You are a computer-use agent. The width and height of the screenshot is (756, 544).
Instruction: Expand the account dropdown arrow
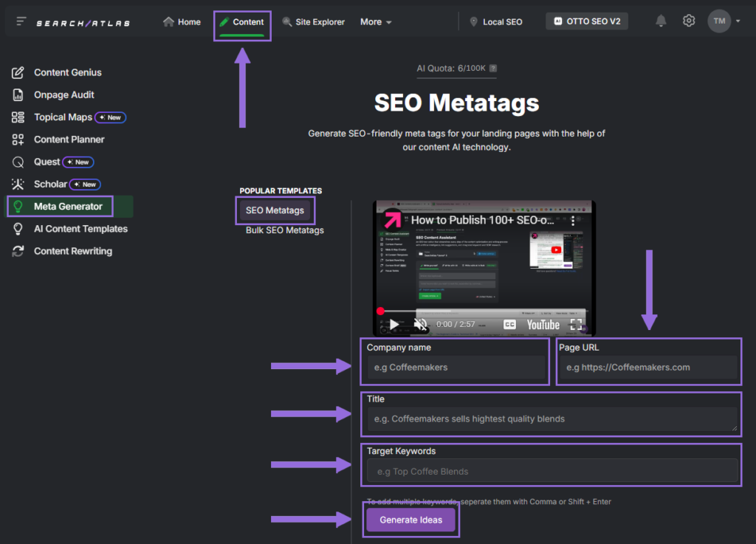pos(738,21)
